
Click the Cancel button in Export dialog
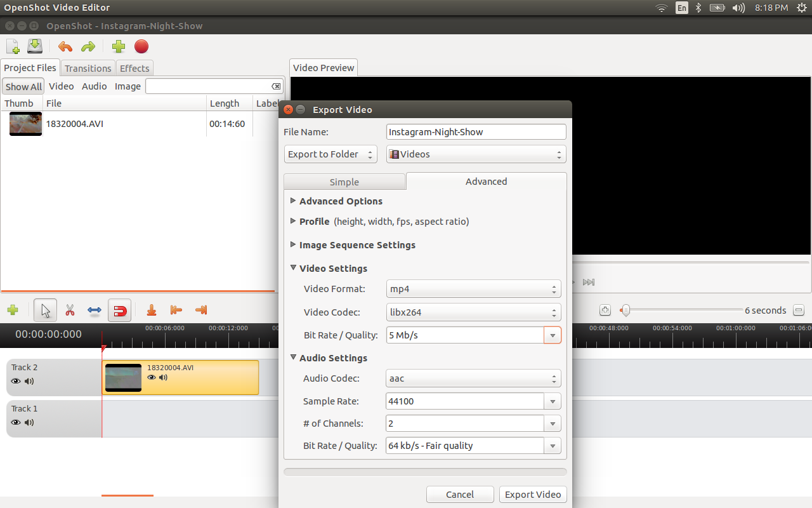(x=460, y=495)
